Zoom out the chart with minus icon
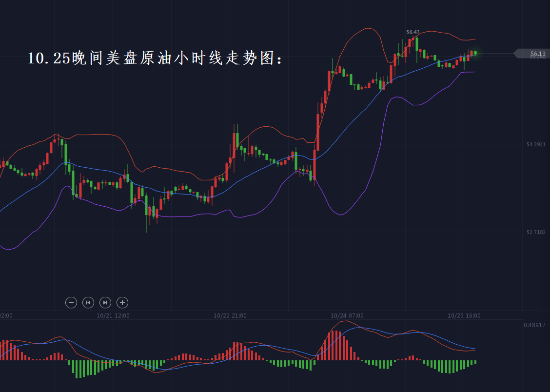Image resolution: width=550 pixels, height=392 pixels. (71, 303)
